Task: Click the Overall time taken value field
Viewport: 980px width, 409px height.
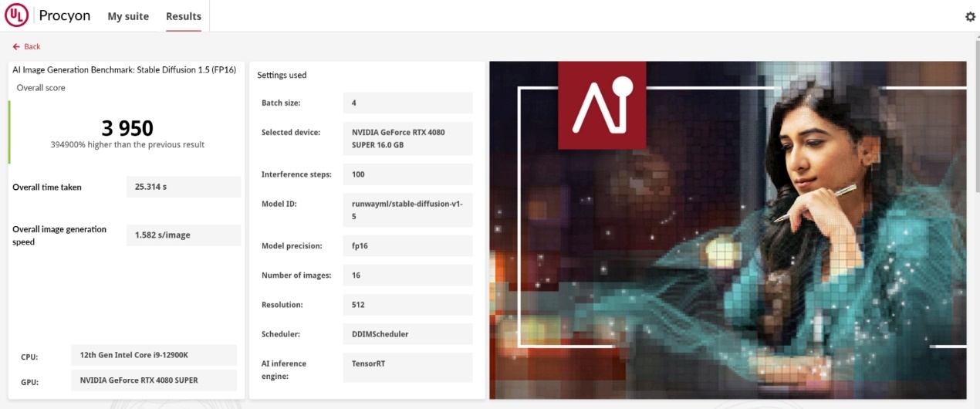Action: tap(183, 187)
